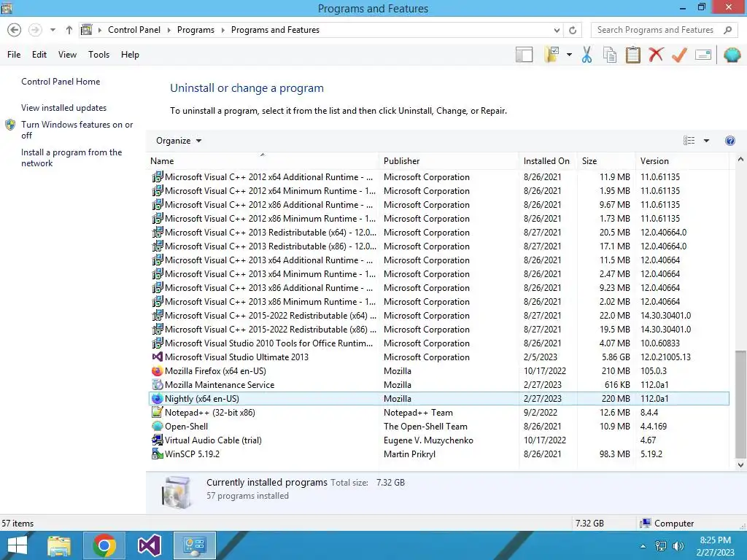Click Control Panel in the breadcrumb path
Viewport: 747px width, 560px height.
point(134,30)
